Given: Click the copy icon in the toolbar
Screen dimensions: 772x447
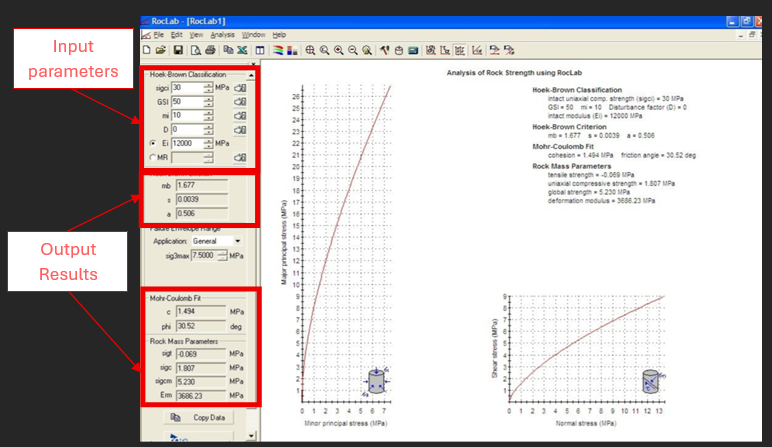Looking at the screenshot, I should (x=228, y=50).
